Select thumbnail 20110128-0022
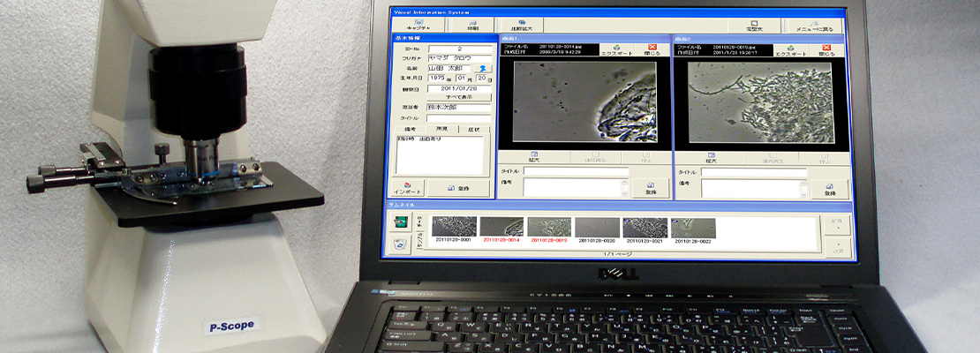The width and height of the screenshot is (980, 353). (693, 229)
